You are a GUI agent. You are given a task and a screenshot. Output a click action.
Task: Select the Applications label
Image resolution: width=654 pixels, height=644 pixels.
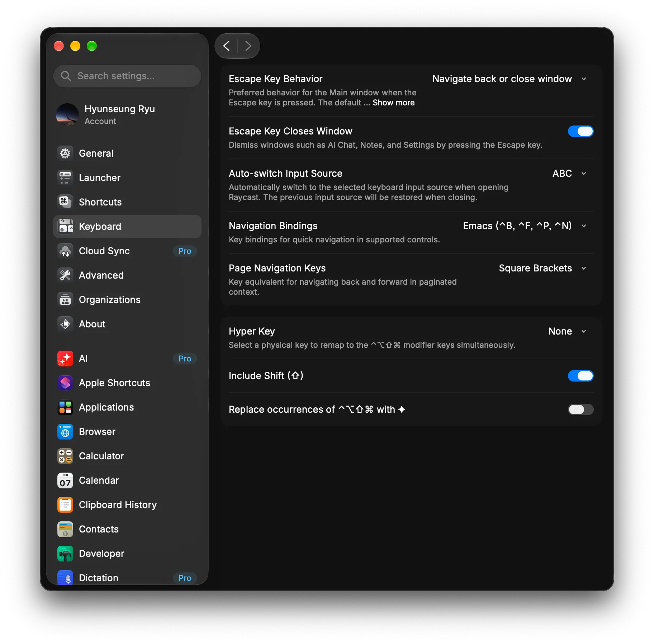click(x=106, y=407)
